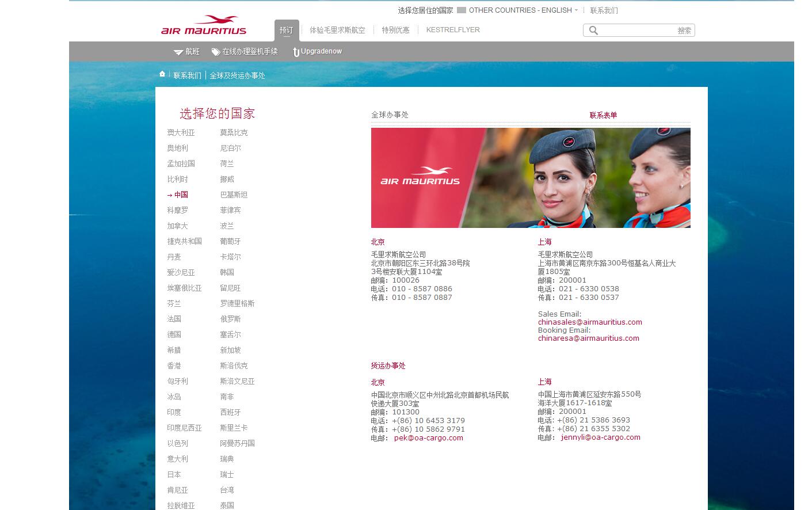Open the 联系我们 link in top bar

coord(604,10)
